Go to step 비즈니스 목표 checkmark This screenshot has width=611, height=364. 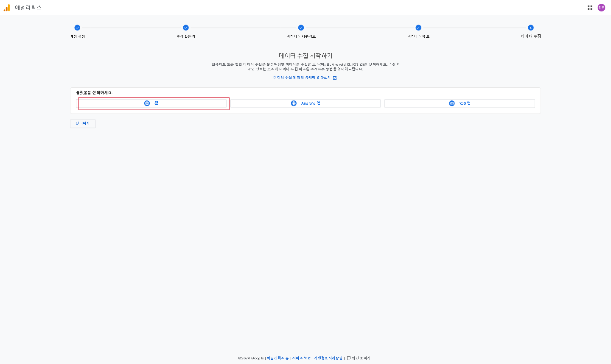[x=418, y=28]
